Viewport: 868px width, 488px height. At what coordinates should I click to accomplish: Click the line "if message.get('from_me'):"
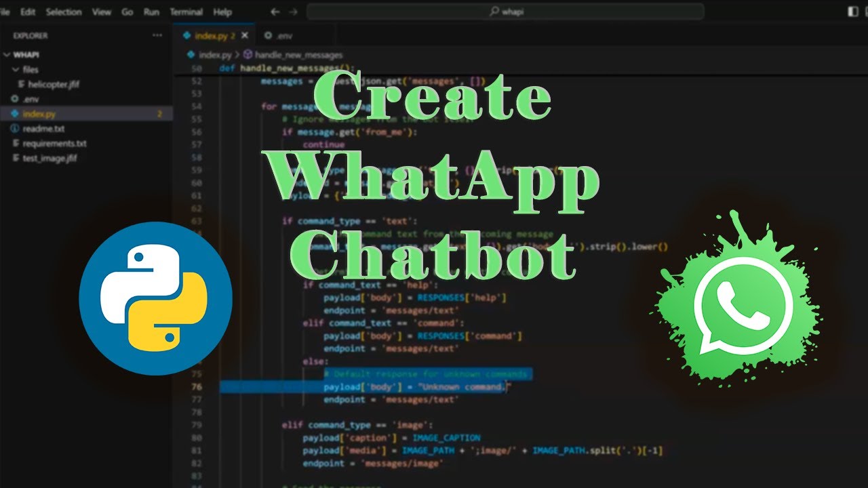point(350,132)
